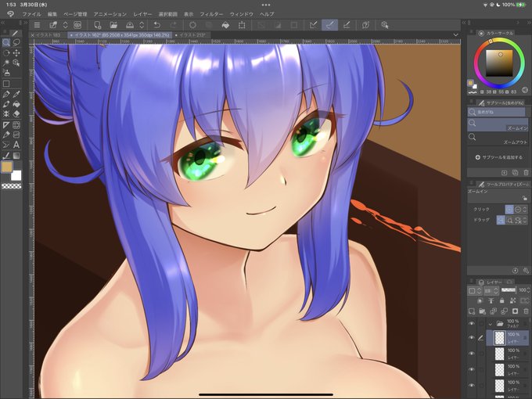Click the layer opacity slider bar
The image size is (532, 399).
[509, 290]
